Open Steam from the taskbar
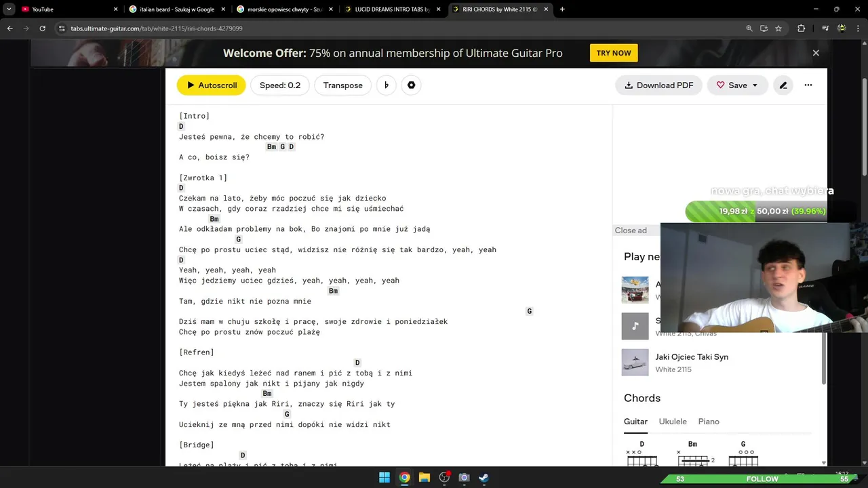 484,477
